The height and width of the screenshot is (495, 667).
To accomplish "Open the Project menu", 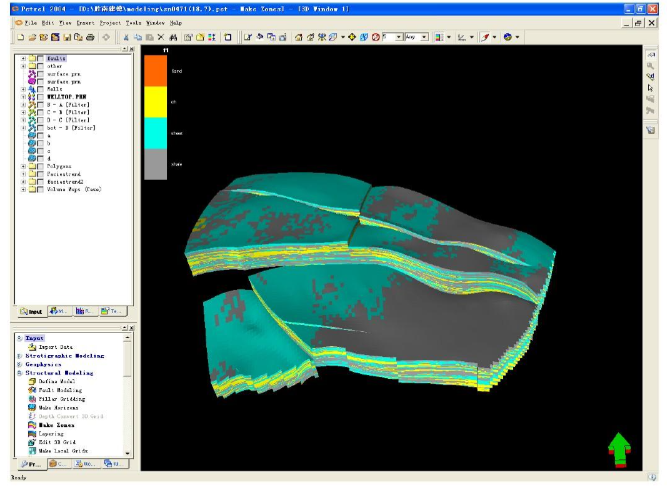I will point(109,21).
